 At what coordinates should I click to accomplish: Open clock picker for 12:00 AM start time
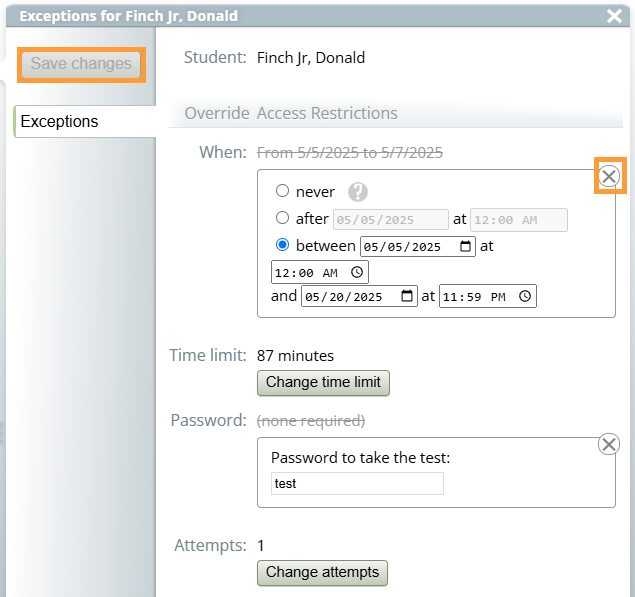click(357, 272)
